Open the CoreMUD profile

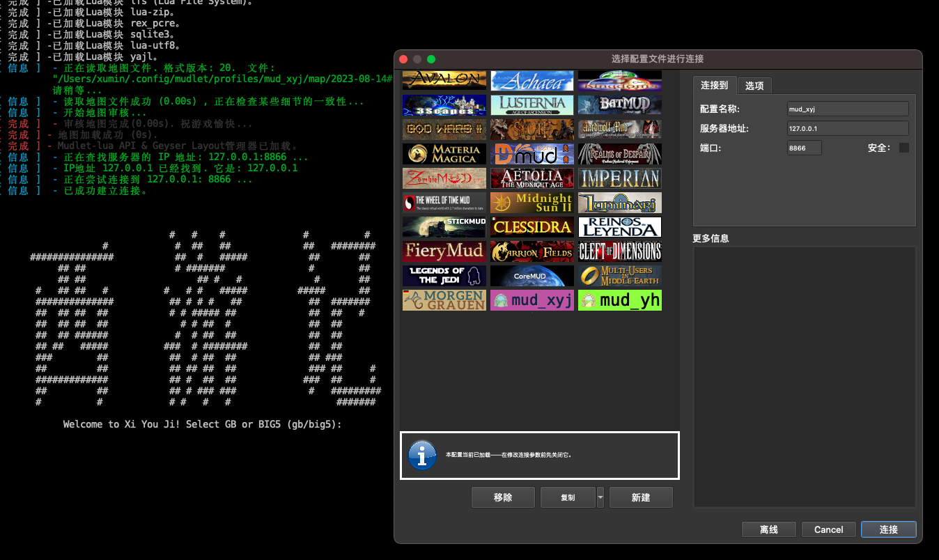(532, 276)
